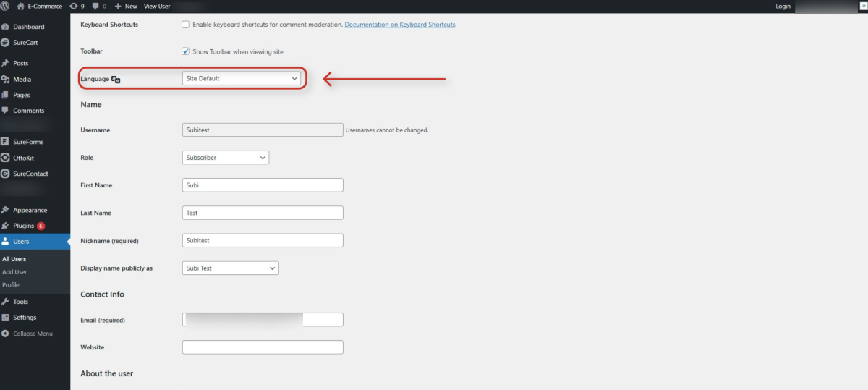The height and width of the screenshot is (390, 868).
Task: Click the translation icon beside Language
Action: pyautogui.click(x=116, y=79)
